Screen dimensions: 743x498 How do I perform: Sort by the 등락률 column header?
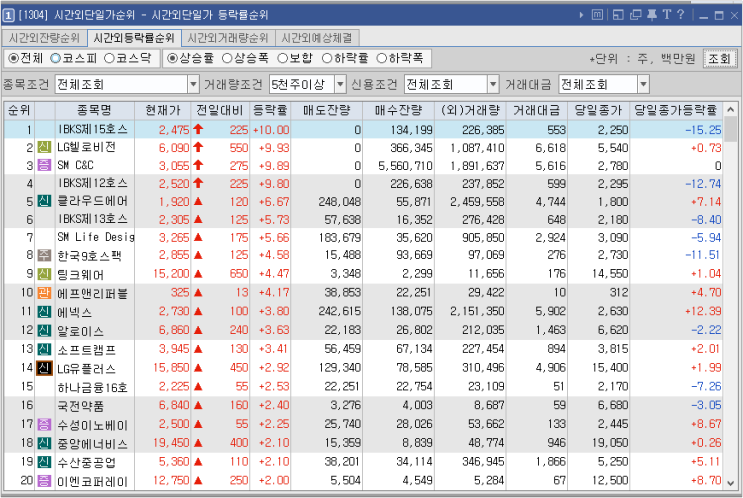(270, 110)
